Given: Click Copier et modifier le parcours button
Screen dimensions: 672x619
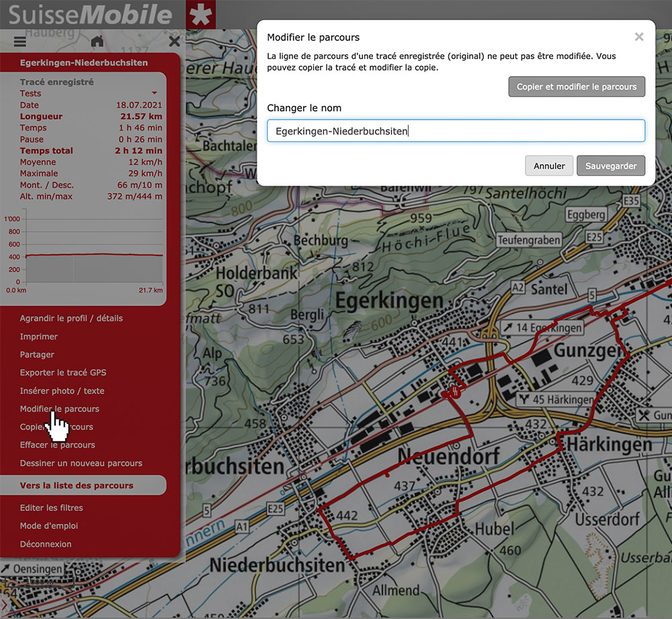Looking at the screenshot, I should [x=577, y=87].
